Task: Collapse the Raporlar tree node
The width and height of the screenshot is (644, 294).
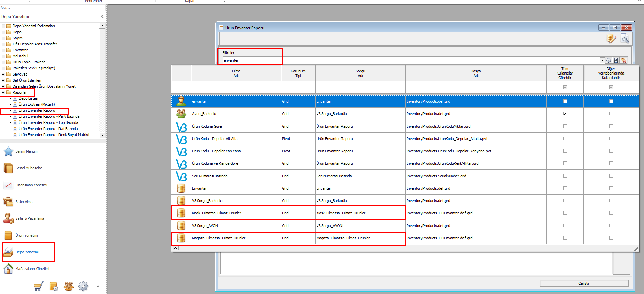Action: pos(3,92)
